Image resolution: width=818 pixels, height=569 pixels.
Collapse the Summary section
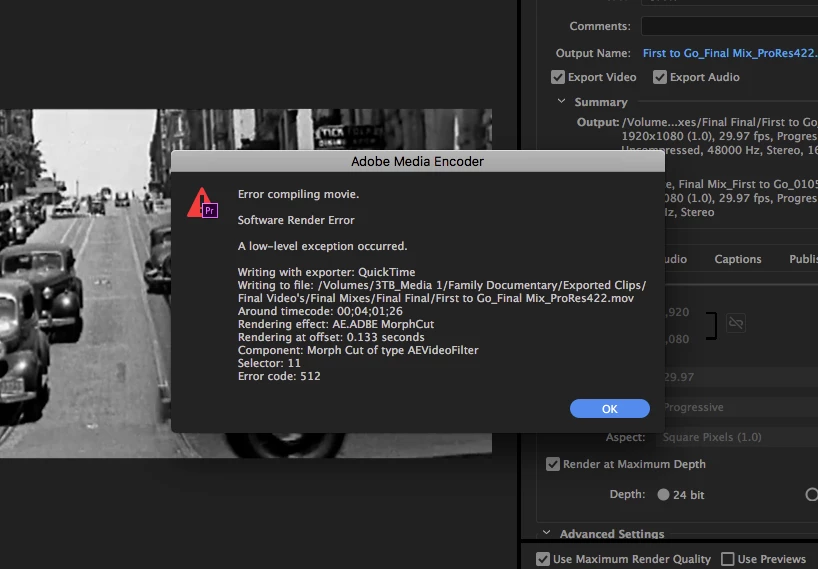tap(561, 101)
